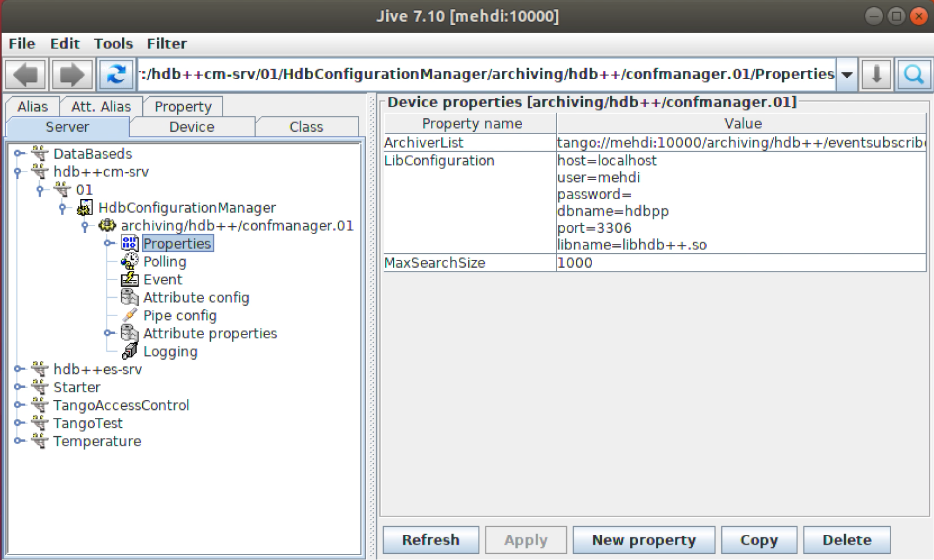Click the Polling clock icon

129,262
